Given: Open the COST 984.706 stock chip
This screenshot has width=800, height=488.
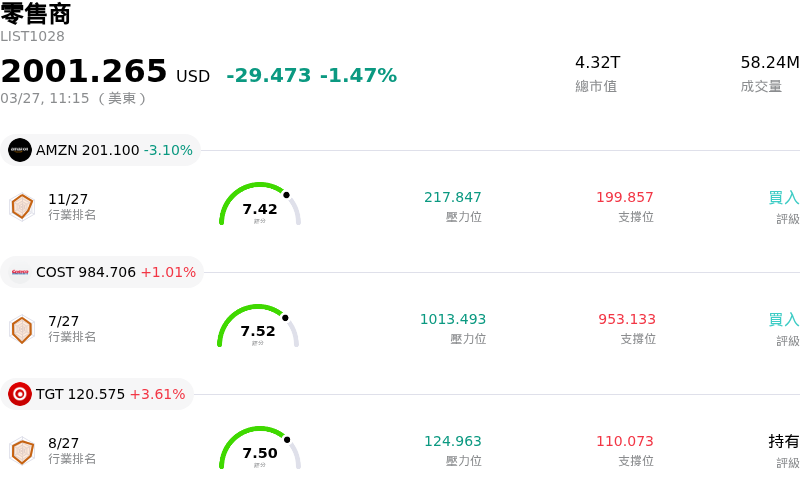Looking at the screenshot, I should coord(103,272).
